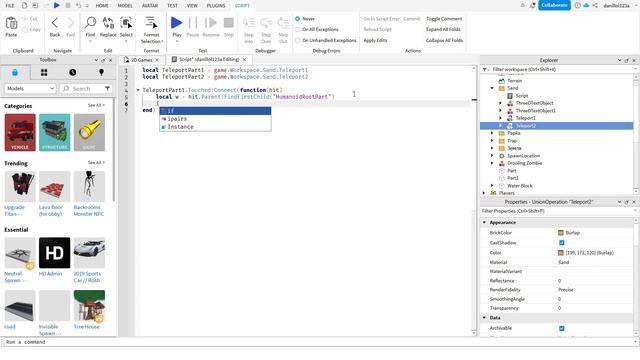Click Toggle Comment action
640x360 pixels.
coord(444,19)
